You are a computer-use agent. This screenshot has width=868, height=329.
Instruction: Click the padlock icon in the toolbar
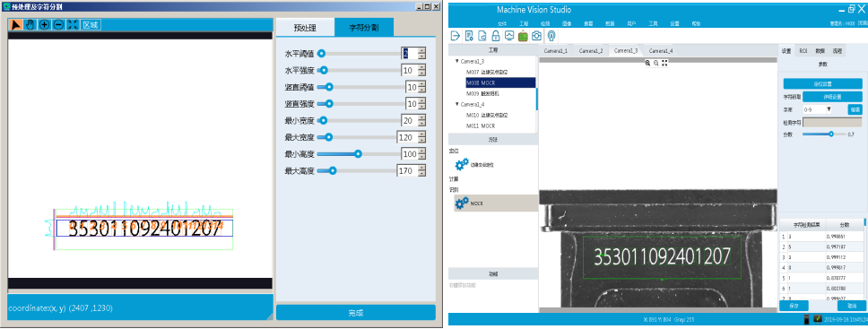pyautogui.click(x=496, y=36)
